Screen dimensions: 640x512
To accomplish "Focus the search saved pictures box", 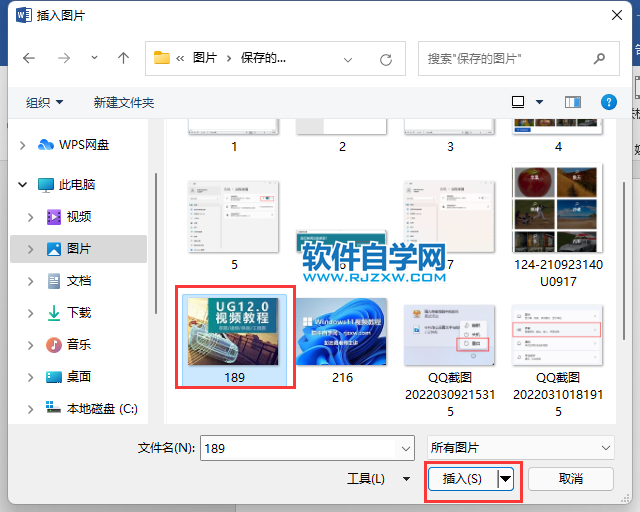I will (x=519, y=58).
